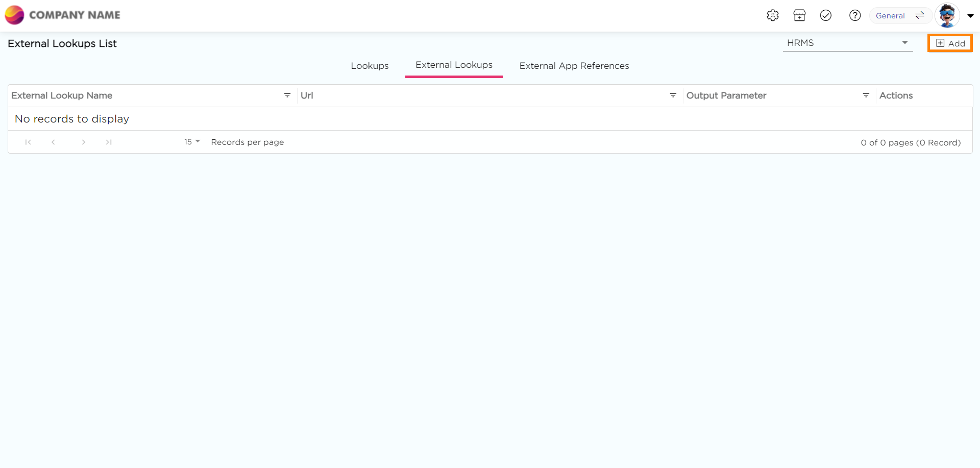980x468 pixels.
Task: Select the External Lookups tab
Action: pyautogui.click(x=454, y=65)
